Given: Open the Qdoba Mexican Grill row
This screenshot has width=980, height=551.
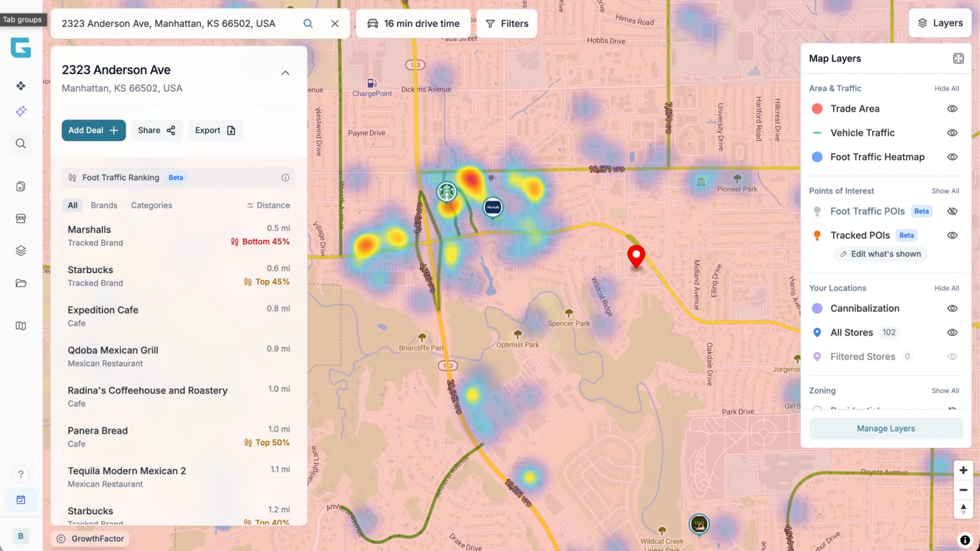Looking at the screenshot, I should click(x=179, y=356).
